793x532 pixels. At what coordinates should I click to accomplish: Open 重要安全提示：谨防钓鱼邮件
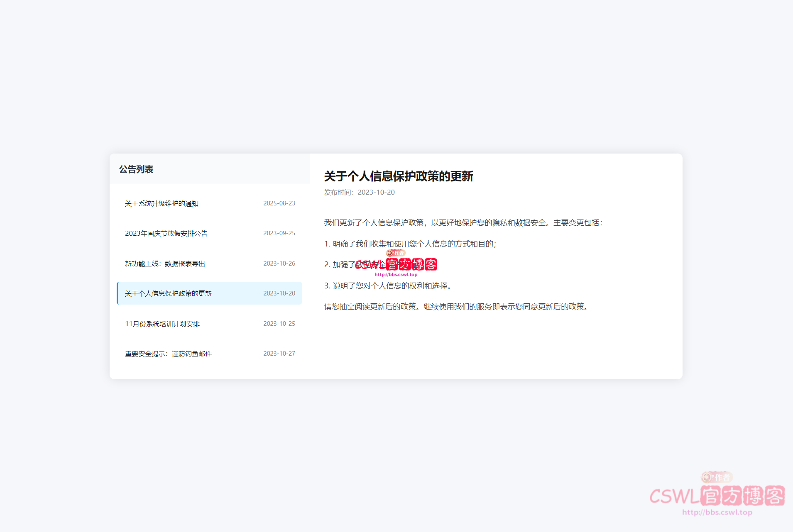pyautogui.click(x=168, y=354)
